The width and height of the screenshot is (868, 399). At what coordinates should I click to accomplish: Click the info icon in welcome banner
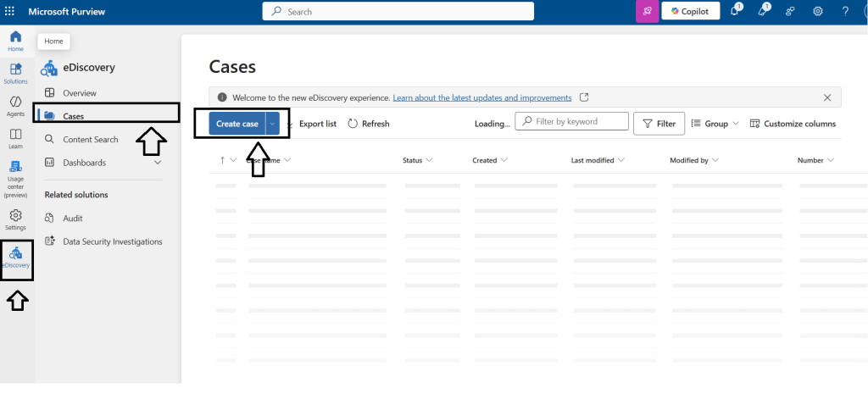(x=222, y=97)
